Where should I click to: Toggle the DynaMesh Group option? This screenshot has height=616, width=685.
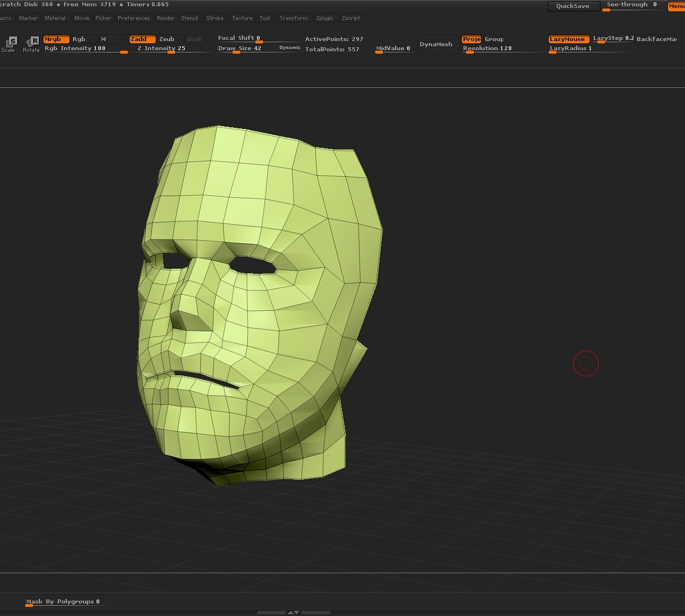coord(494,39)
